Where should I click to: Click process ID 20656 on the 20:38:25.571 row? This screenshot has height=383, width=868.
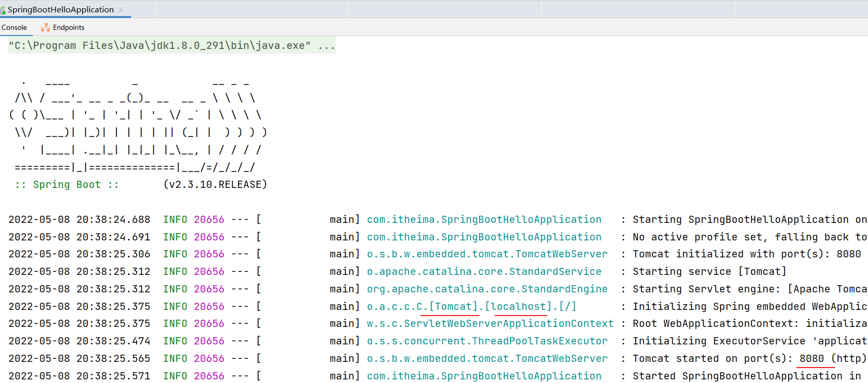pos(209,376)
